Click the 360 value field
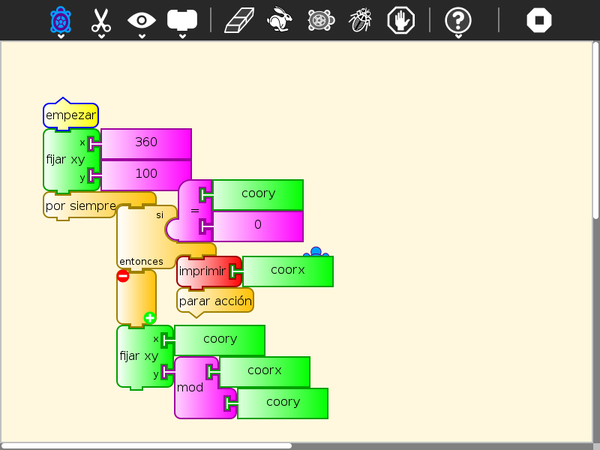This screenshot has height=450, width=600. point(146,143)
